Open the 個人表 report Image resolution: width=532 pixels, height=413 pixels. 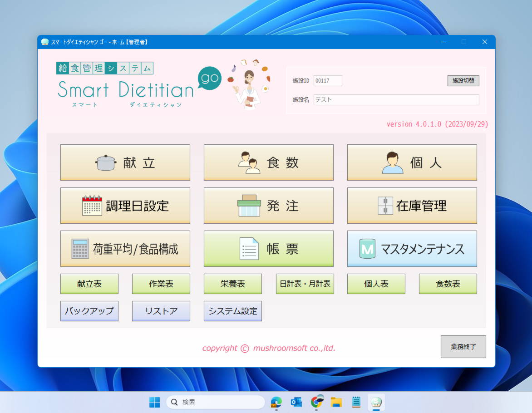point(376,284)
